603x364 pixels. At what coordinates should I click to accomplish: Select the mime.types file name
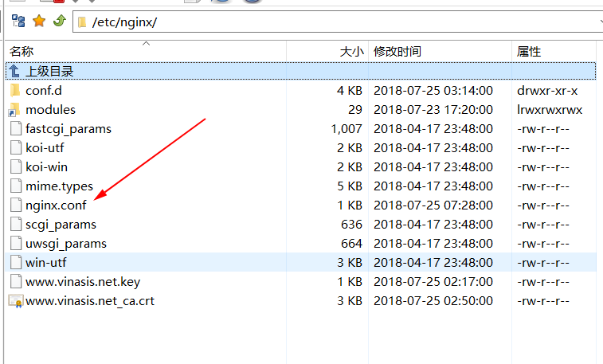(59, 186)
